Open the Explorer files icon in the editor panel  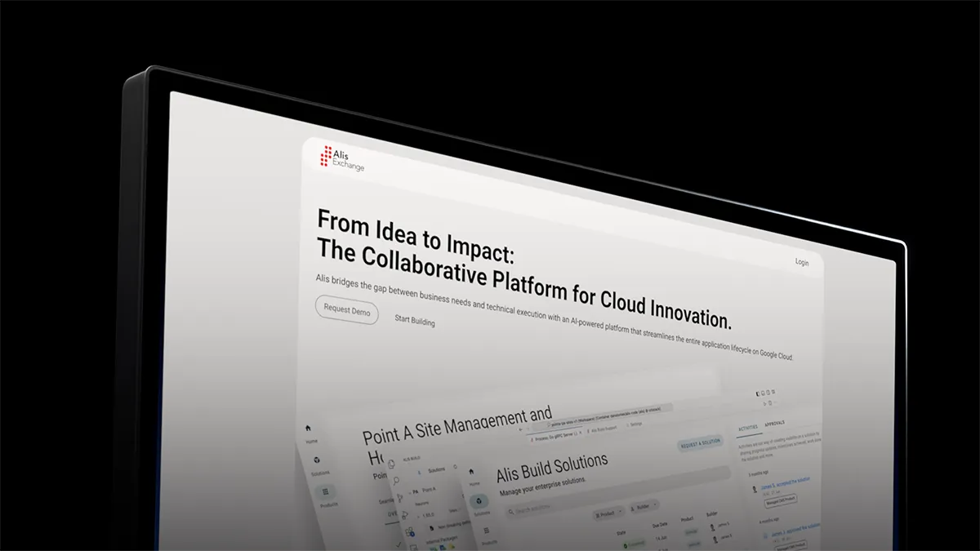(392, 464)
